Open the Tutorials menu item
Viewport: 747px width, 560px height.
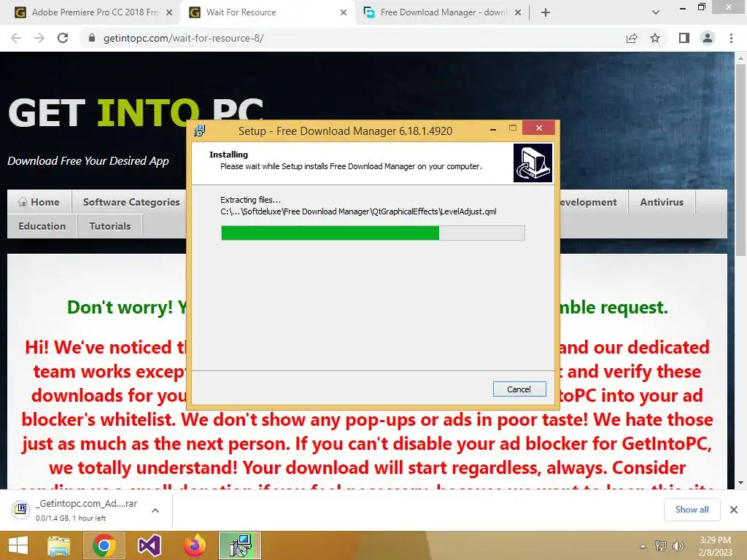[x=110, y=226]
